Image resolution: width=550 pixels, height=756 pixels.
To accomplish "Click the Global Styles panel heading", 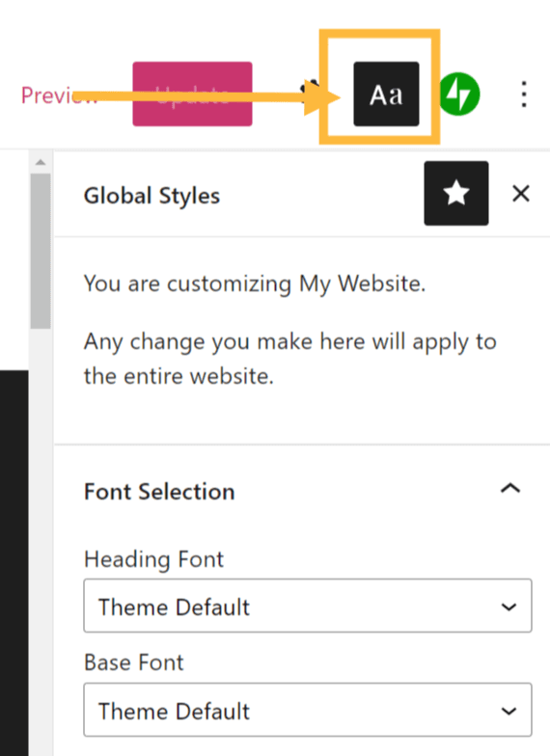I will click(151, 196).
